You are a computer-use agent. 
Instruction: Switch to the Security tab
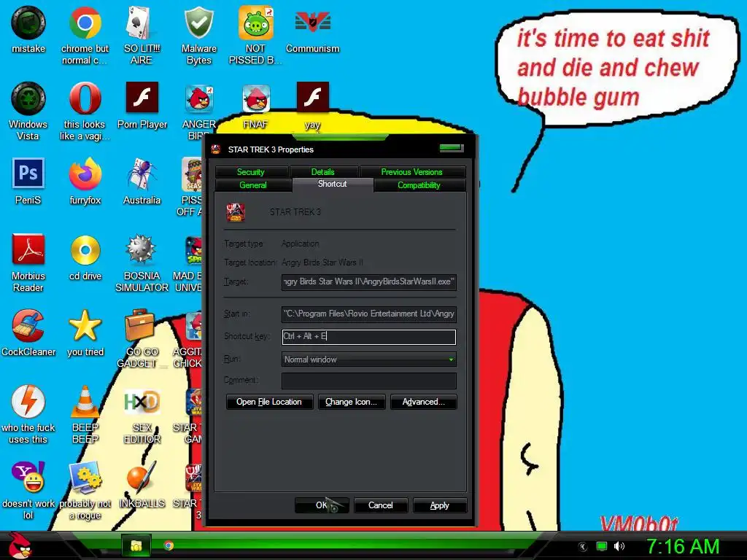(251, 172)
